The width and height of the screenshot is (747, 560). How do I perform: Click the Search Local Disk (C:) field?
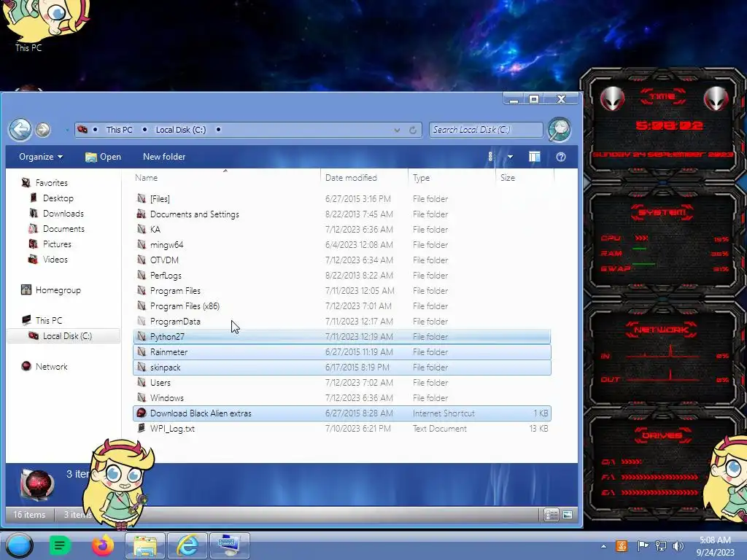tap(485, 130)
